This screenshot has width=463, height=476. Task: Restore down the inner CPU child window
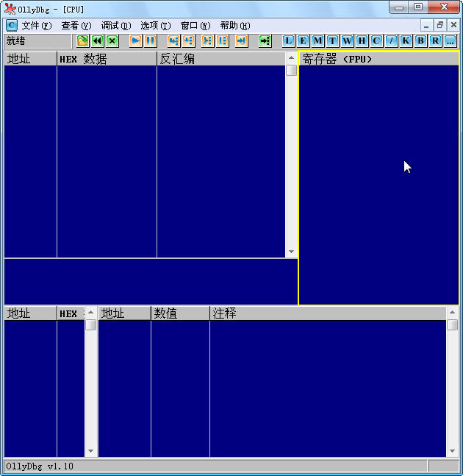pyautogui.click(x=440, y=26)
